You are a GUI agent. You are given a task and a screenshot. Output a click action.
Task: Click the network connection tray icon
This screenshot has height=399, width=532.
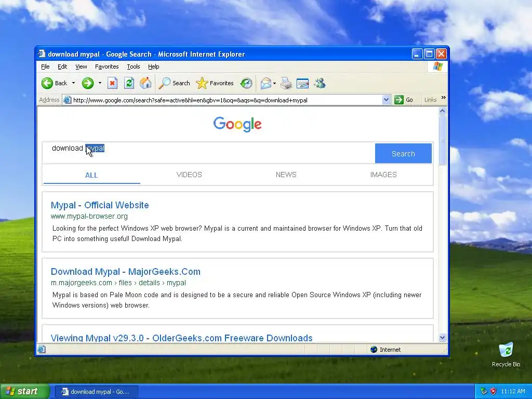[484, 391]
